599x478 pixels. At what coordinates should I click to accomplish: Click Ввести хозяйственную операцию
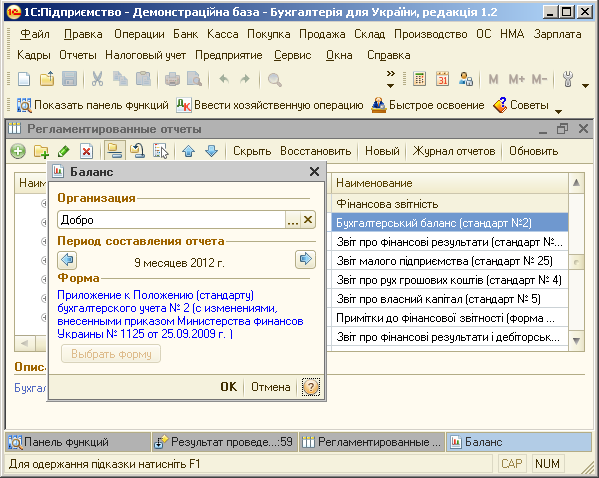[x=270, y=105]
